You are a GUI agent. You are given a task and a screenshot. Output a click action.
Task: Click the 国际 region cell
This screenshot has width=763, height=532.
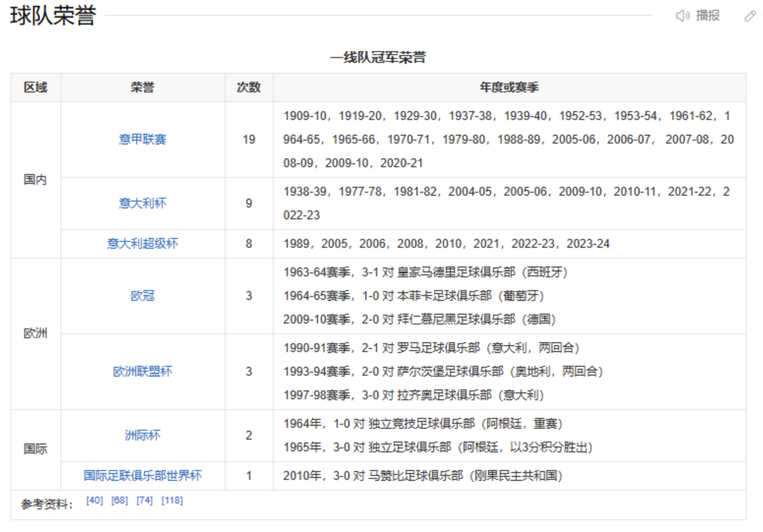coord(35,449)
